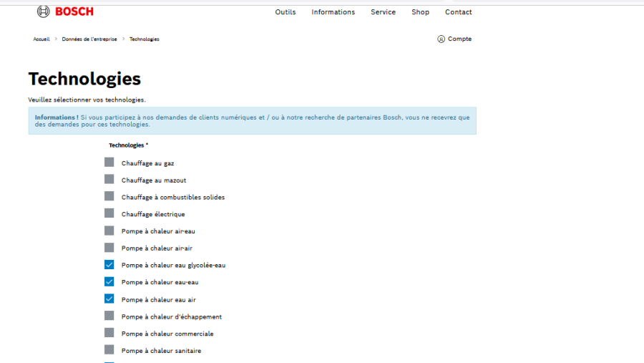Click 'Veuillez sélectionner vos technologies' text
Image resolution: width=644 pixels, height=363 pixels.
pyautogui.click(x=87, y=100)
